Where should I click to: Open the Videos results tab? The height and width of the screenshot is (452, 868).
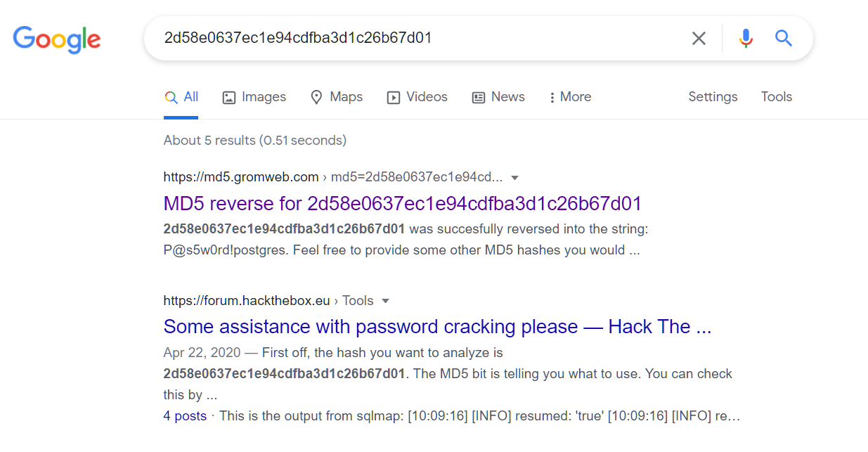tap(417, 97)
